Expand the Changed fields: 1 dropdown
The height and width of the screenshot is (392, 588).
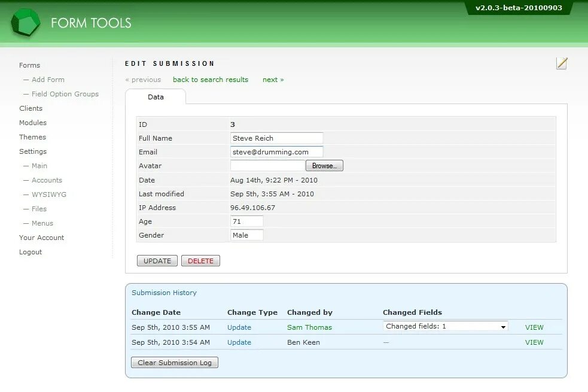(446, 326)
